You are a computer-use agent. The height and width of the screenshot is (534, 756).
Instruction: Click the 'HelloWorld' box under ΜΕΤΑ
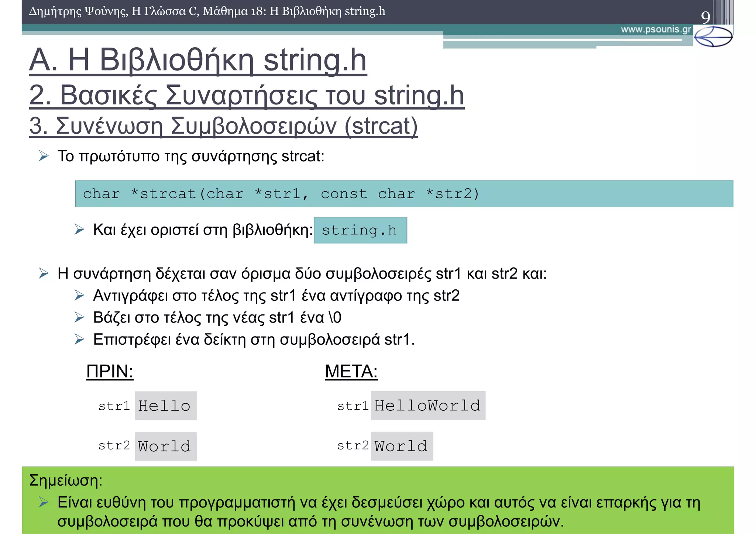pos(428,406)
